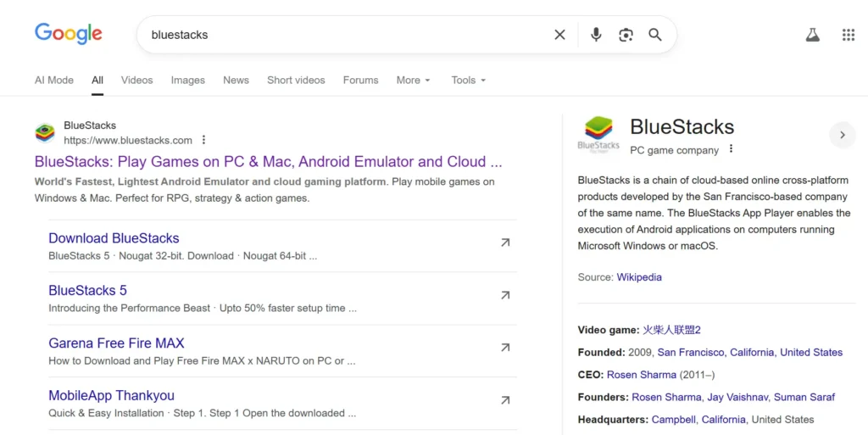The image size is (868, 435).
Task: Click BlueStacks site name above the URL
Action: [90, 125]
